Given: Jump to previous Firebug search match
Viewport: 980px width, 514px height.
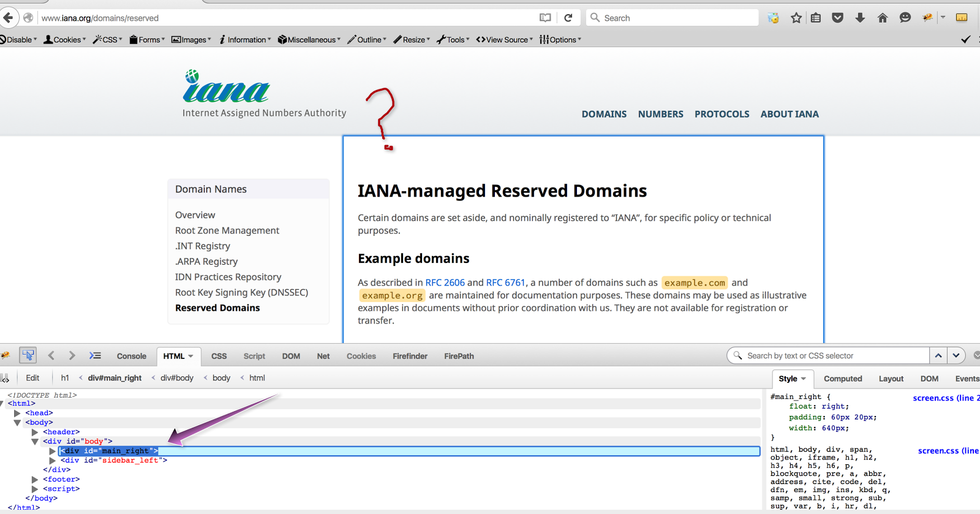Looking at the screenshot, I should pyautogui.click(x=938, y=355).
